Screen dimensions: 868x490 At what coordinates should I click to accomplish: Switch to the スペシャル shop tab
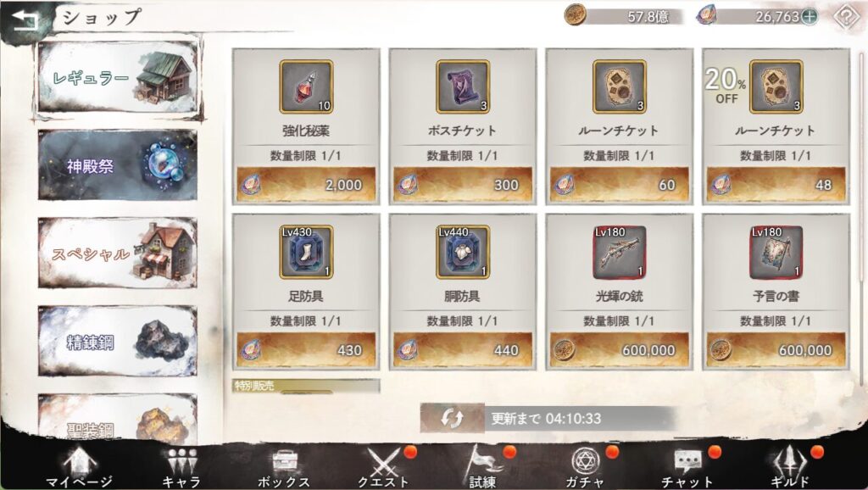click(x=117, y=253)
